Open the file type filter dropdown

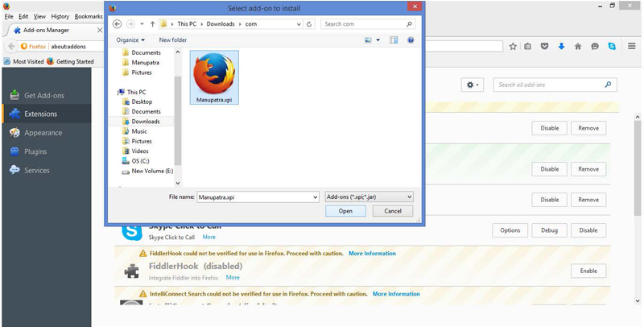point(369,197)
